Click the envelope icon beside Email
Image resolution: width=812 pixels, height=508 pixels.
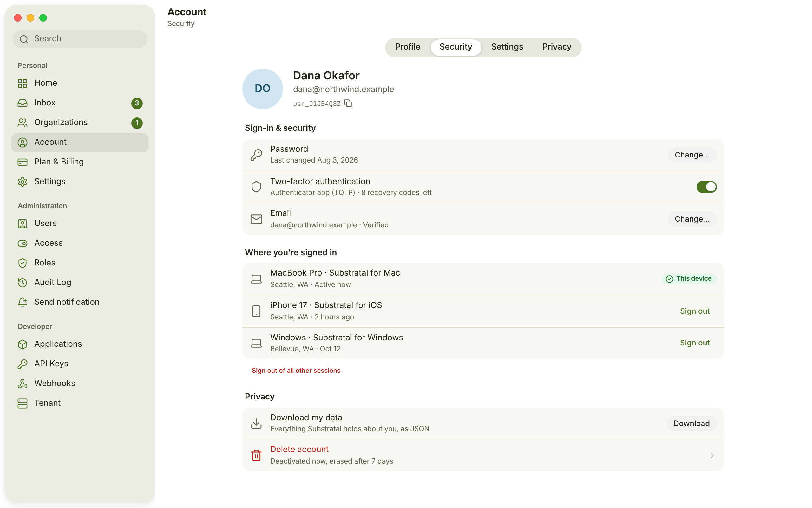tap(256, 219)
